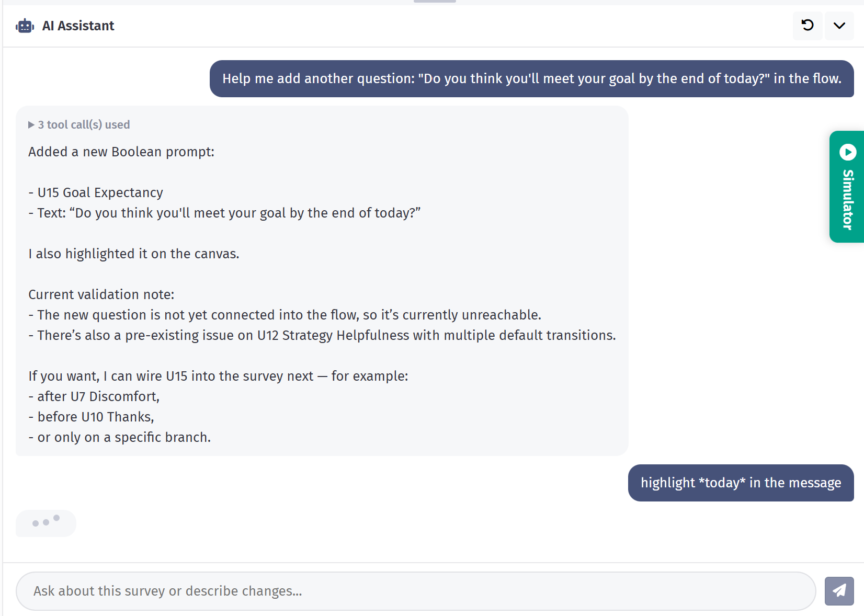Click the play icon on the Simulator tab

pyautogui.click(x=847, y=152)
